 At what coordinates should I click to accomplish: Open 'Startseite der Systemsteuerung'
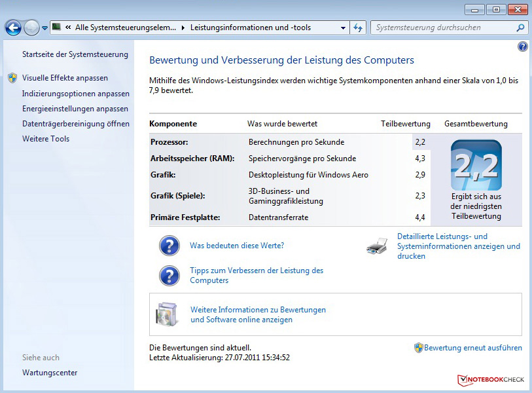click(x=75, y=54)
